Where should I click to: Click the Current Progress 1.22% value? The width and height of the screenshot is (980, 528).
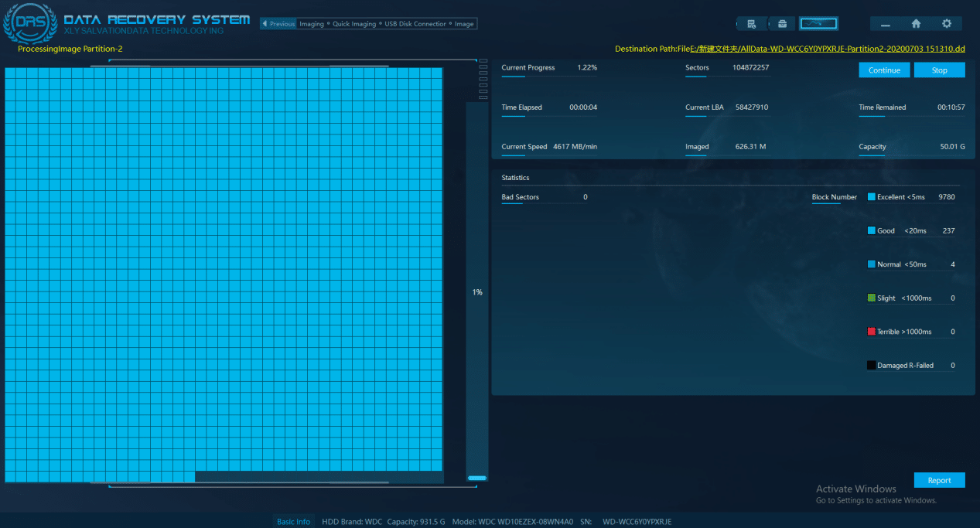click(587, 68)
